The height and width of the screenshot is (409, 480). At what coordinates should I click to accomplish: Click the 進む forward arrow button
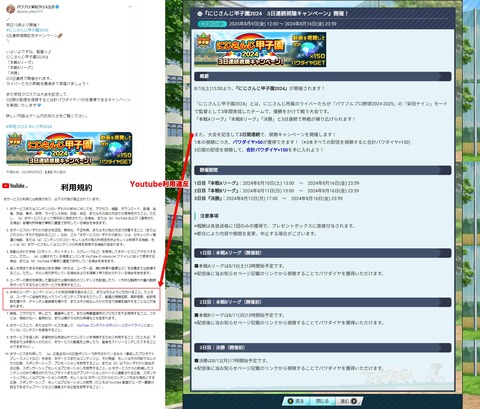pos(348,401)
